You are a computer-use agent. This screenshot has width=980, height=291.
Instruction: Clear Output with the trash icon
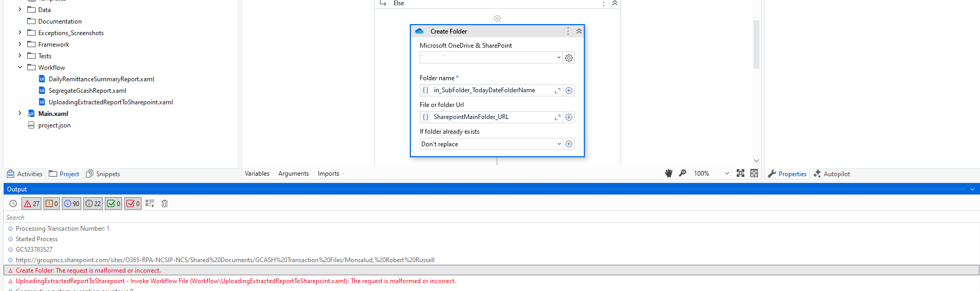click(165, 203)
